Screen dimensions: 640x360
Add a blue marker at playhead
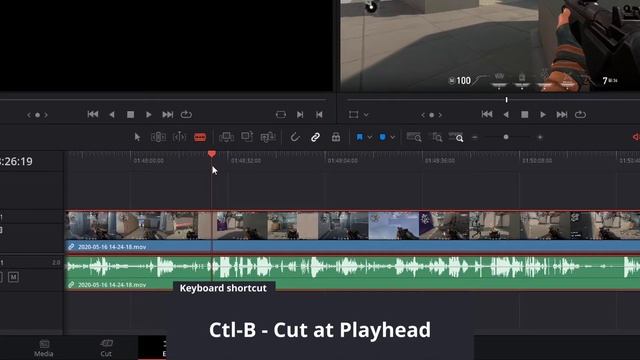(x=382, y=137)
